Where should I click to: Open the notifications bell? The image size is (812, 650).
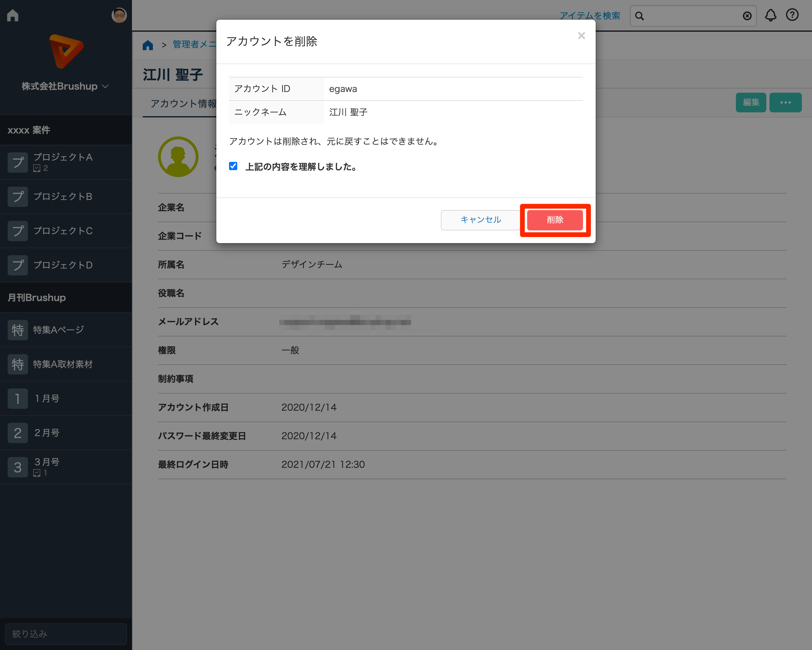tap(770, 16)
